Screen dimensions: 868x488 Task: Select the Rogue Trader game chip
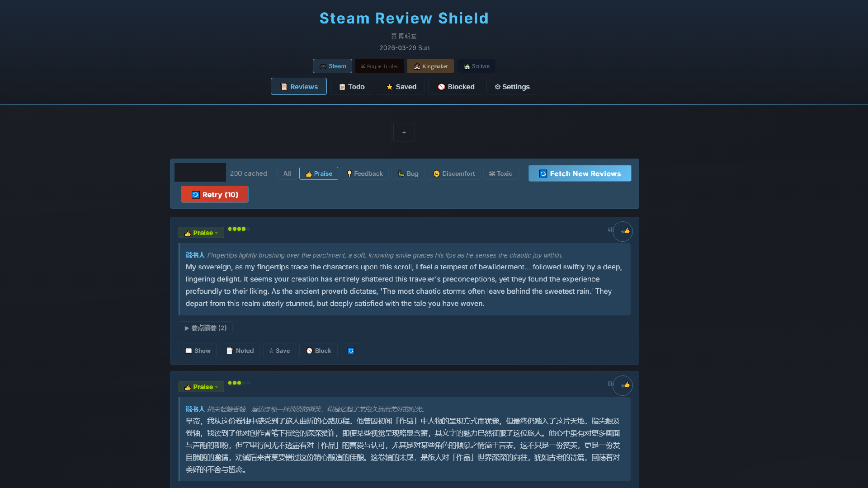coord(379,66)
